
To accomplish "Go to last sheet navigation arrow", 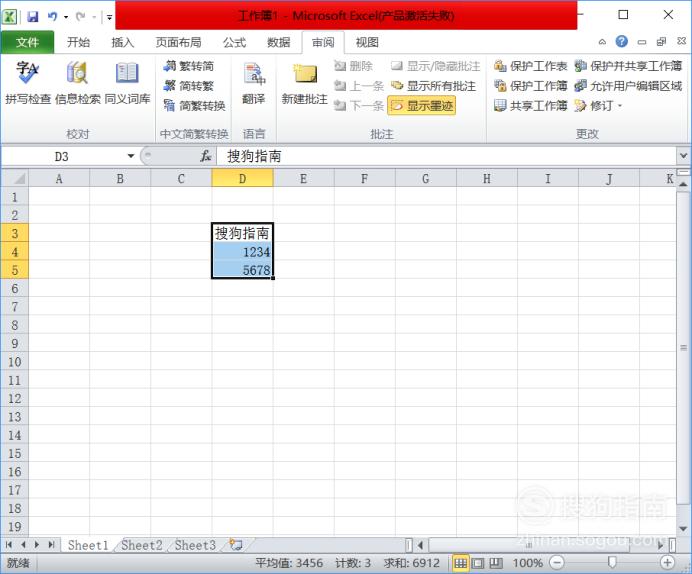I will click(x=51, y=545).
